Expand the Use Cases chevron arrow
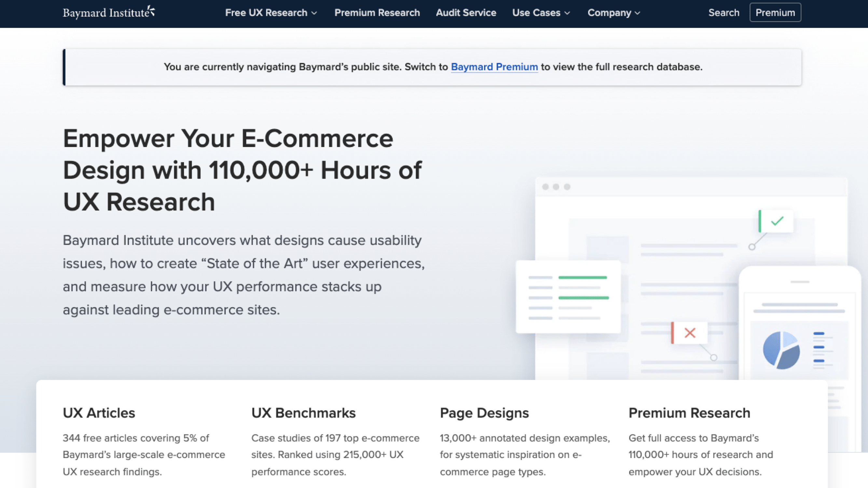This screenshot has width=868, height=488. [x=567, y=13]
